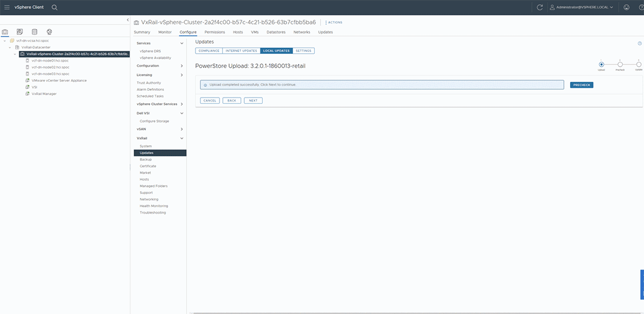Select the Upload step circle
The image size is (644, 314).
(x=601, y=64)
